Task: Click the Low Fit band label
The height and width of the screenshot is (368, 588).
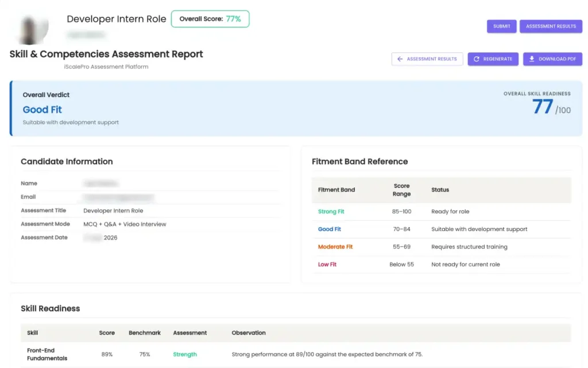Action: [327, 264]
